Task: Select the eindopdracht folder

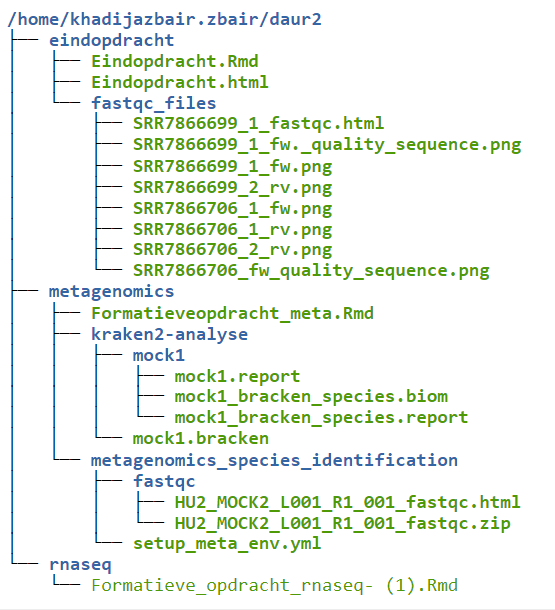Action: (111, 40)
